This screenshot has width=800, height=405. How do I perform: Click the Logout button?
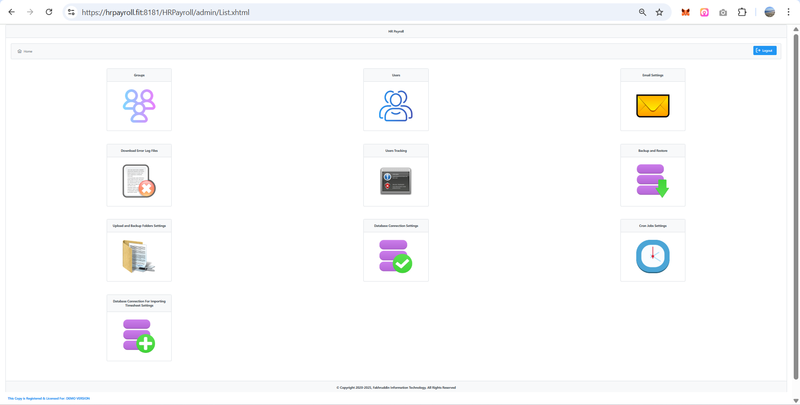764,50
